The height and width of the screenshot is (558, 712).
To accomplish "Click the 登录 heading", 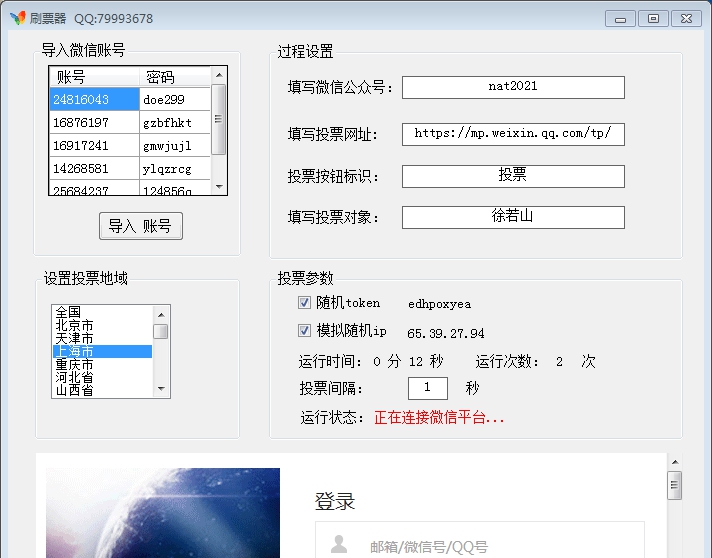I will click(335, 501).
